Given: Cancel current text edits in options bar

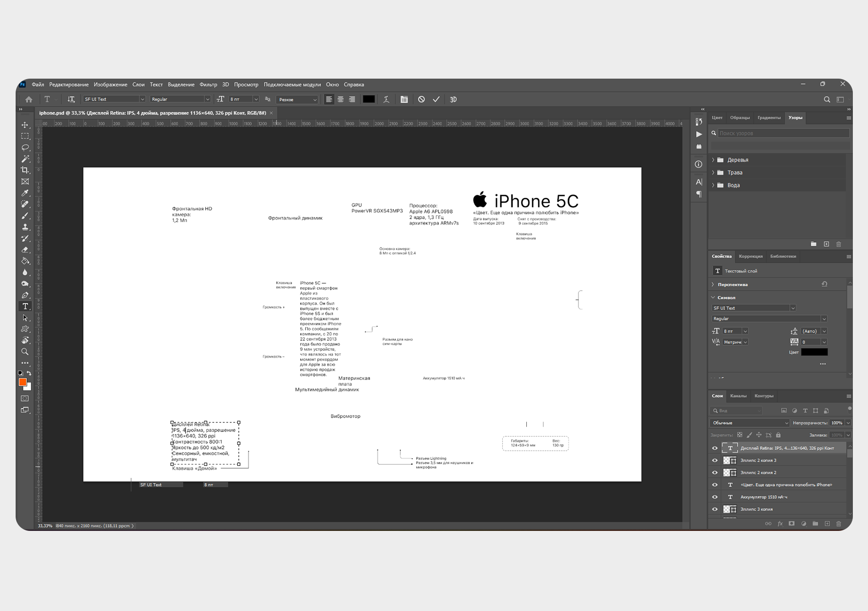Looking at the screenshot, I should pos(421,99).
